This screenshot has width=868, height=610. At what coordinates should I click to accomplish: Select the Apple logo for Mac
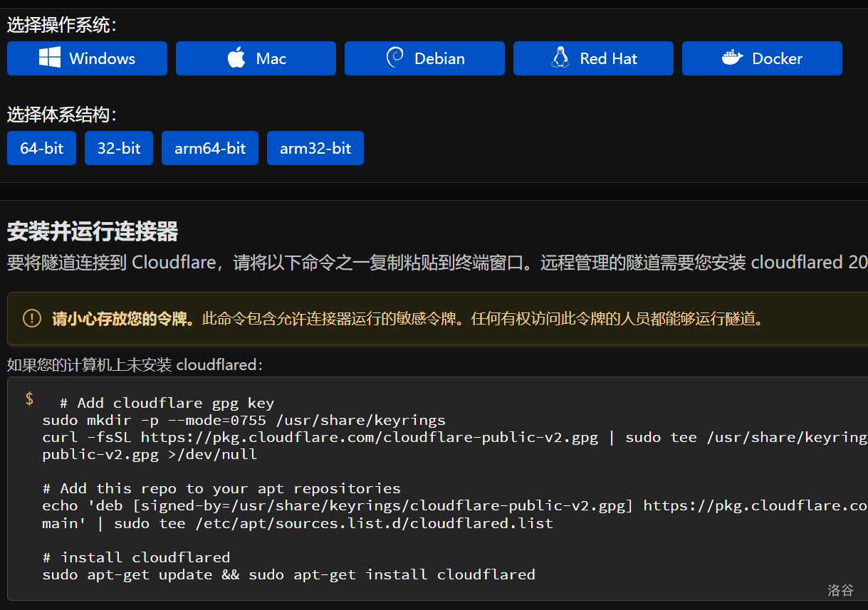(x=236, y=58)
